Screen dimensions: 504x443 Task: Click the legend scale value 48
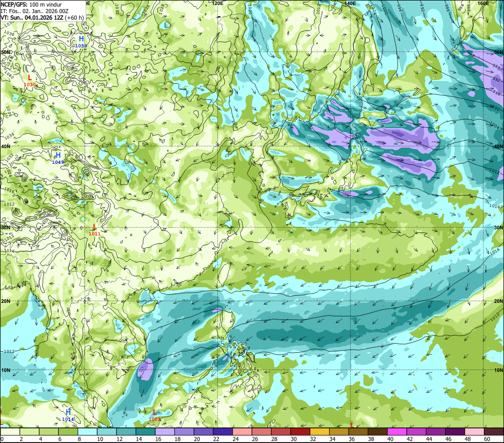(468, 439)
